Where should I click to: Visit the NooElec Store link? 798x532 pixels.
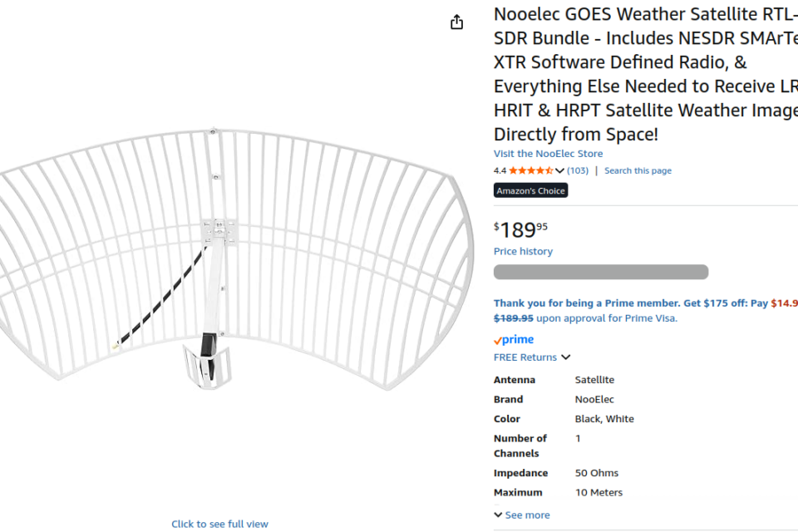[548, 154]
